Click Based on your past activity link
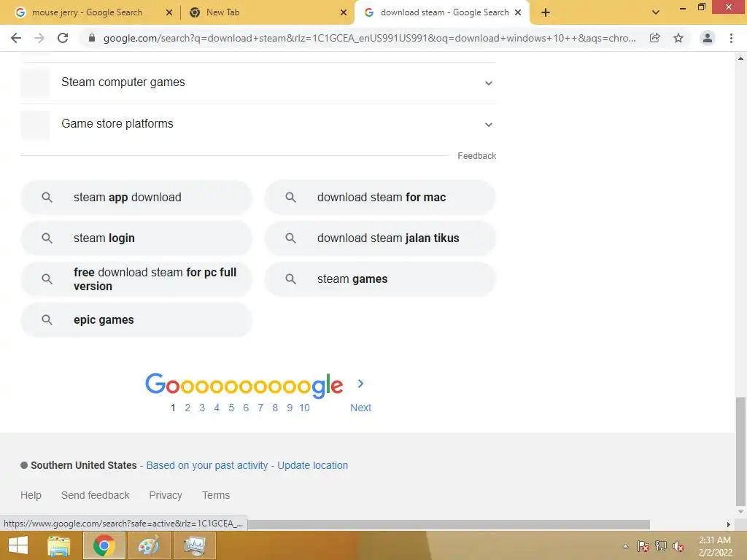 pyautogui.click(x=206, y=465)
